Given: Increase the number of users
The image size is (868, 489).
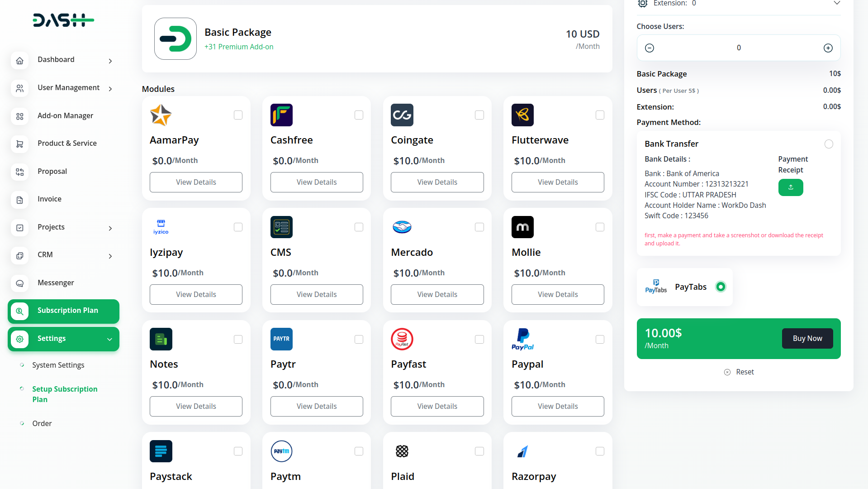Looking at the screenshot, I should pyautogui.click(x=828, y=48).
